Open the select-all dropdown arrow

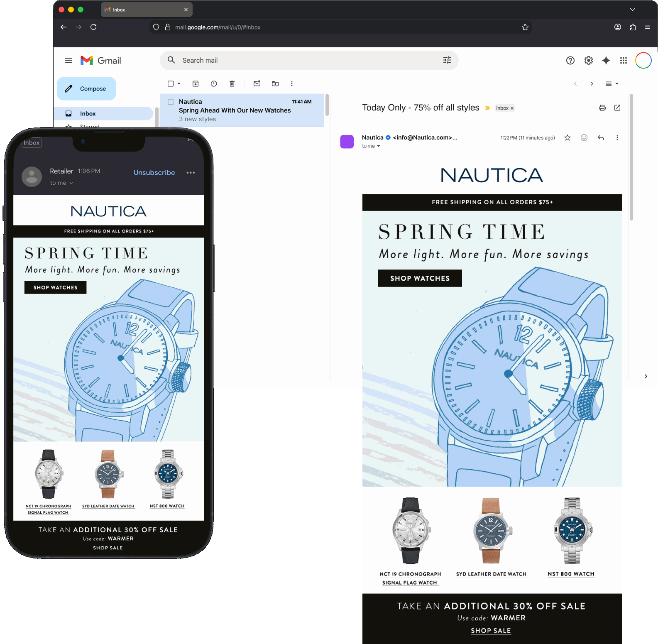179,84
